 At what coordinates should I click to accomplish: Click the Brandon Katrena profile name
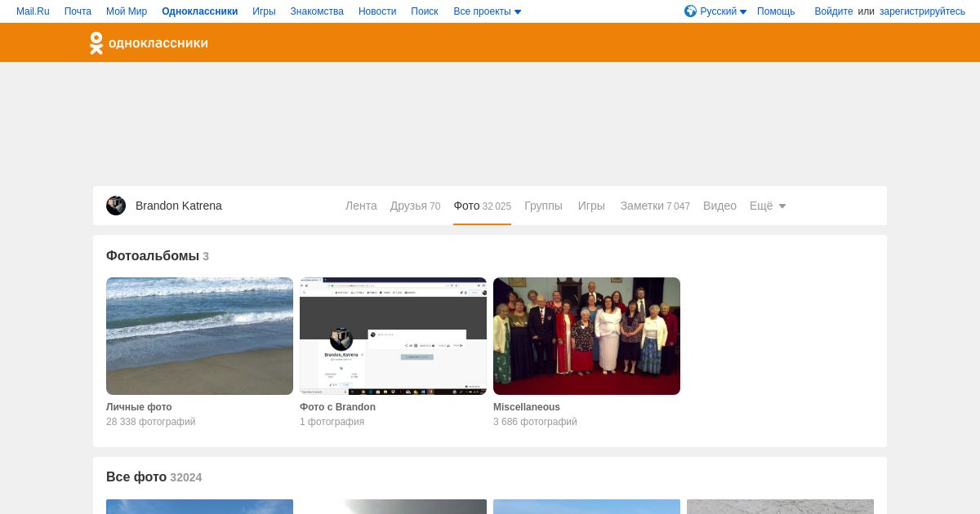(179, 206)
